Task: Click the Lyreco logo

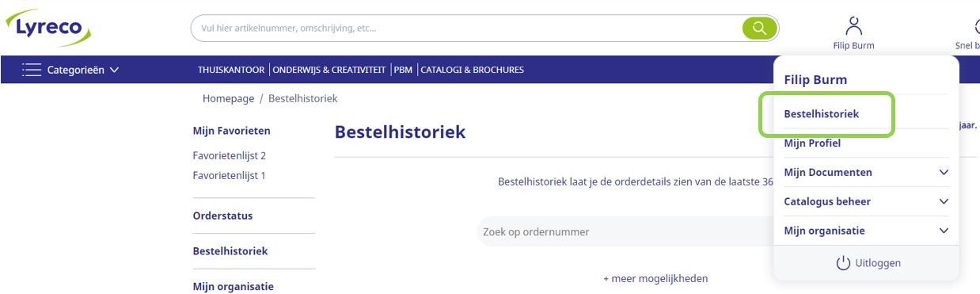Action: tap(48, 28)
